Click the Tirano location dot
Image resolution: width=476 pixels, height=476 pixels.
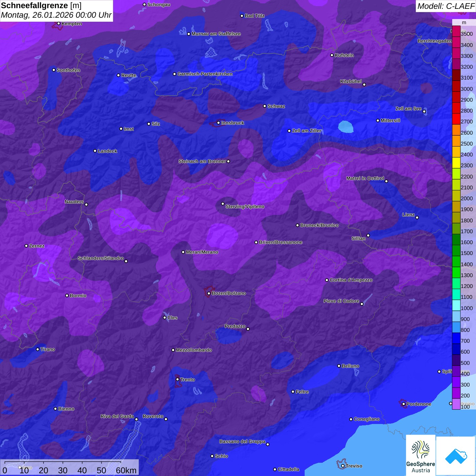38,349
